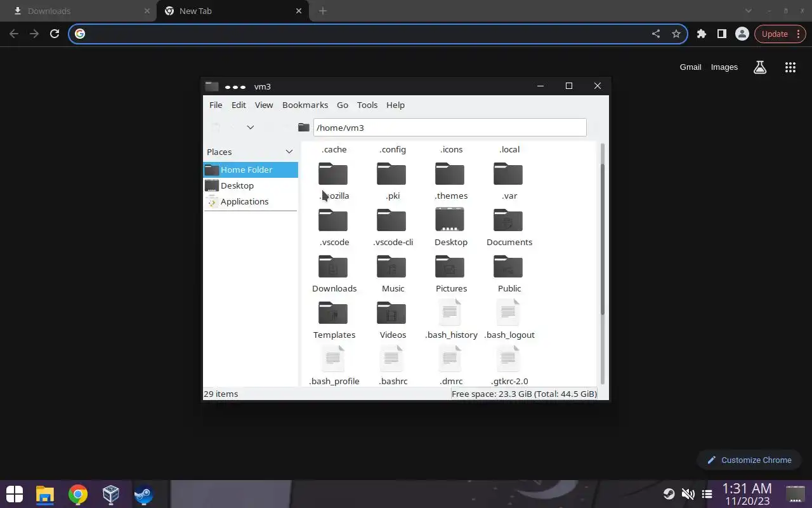
Task: Click the show desktop icon in tray
Action: [795, 494]
